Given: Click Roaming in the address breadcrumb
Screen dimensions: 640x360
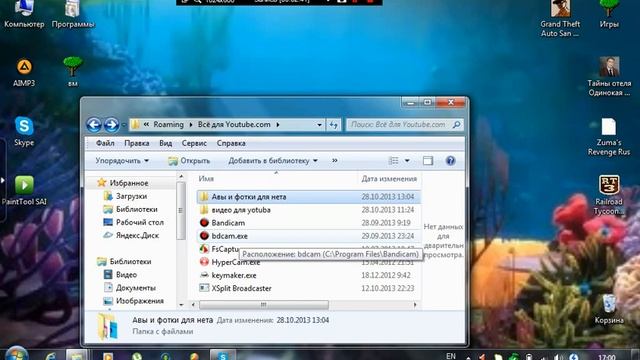Looking at the screenshot, I should point(168,125).
